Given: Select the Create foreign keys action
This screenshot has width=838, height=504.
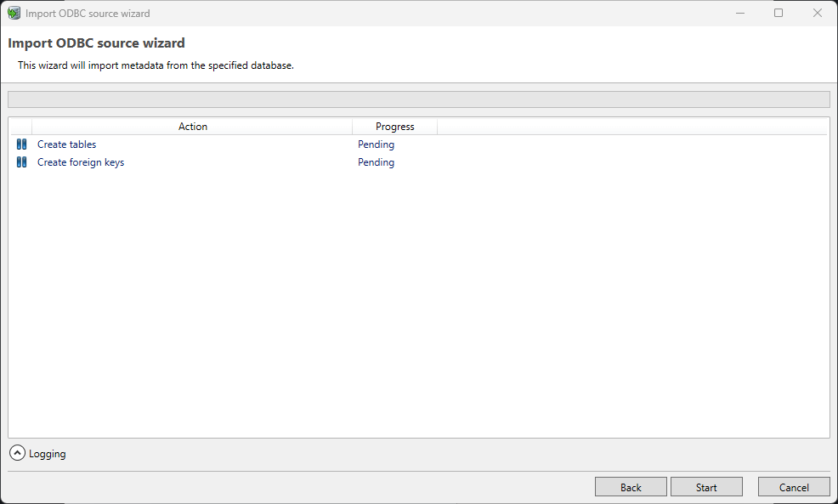Looking at the screenshot, I should coord(81,161).
